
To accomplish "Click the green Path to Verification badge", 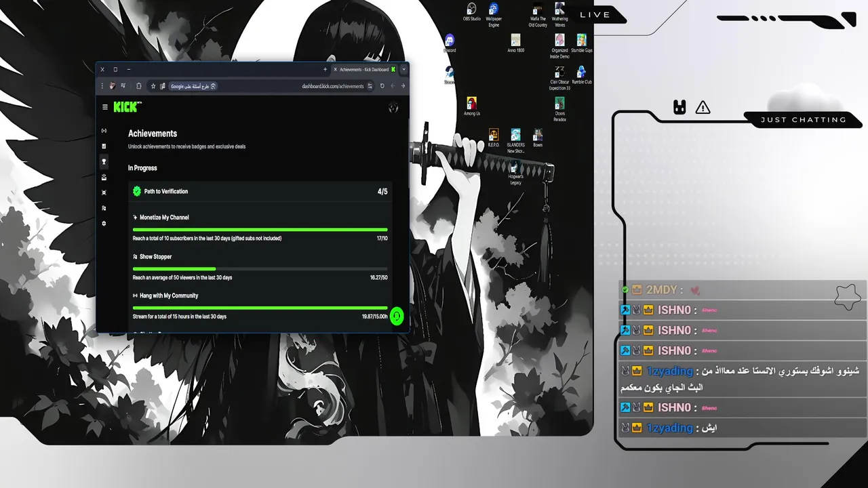I will [136, 191].
